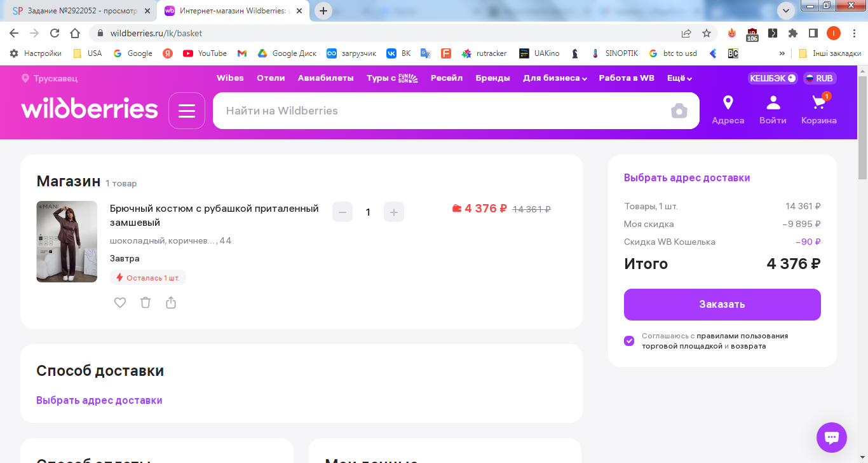Open the support chat bubble

pos(832,438)
